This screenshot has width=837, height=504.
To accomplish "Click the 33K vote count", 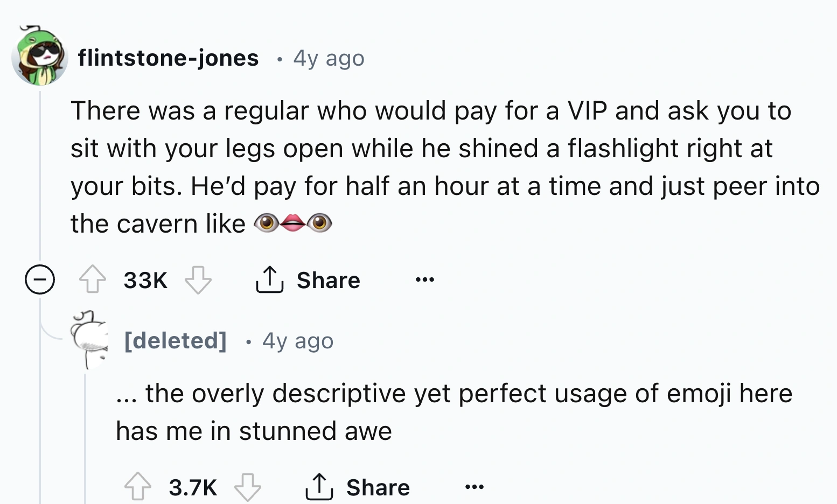I will (x=145, y=280).
